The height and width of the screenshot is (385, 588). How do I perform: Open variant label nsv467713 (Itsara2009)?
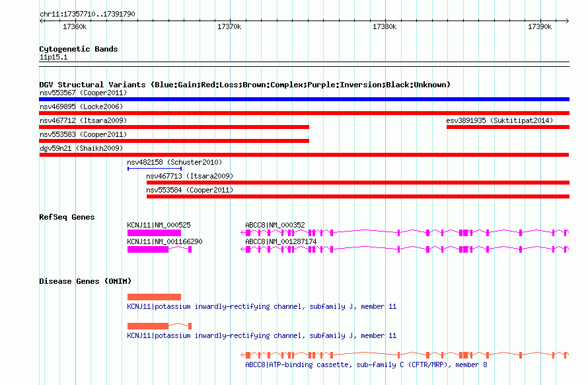190,176
